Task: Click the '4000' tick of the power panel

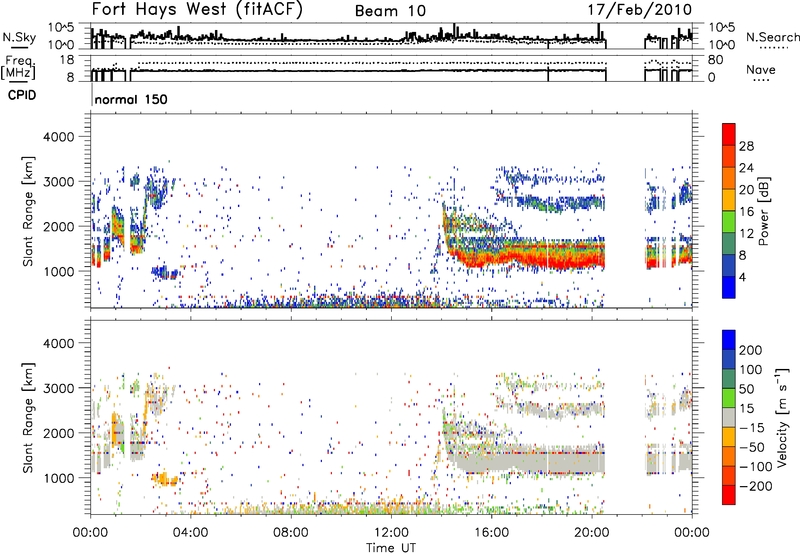Action: [59, 137]
